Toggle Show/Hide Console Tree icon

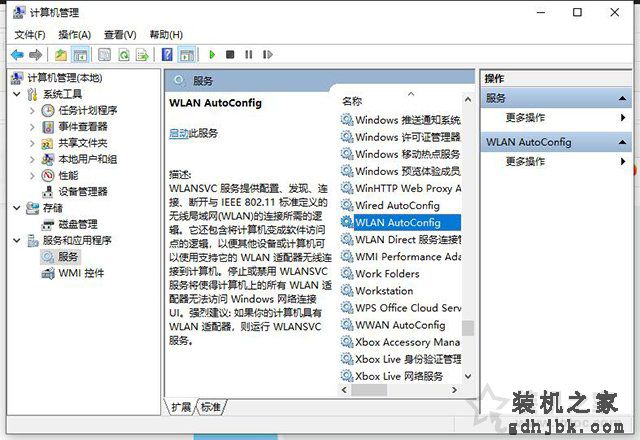tap(80, 54)
